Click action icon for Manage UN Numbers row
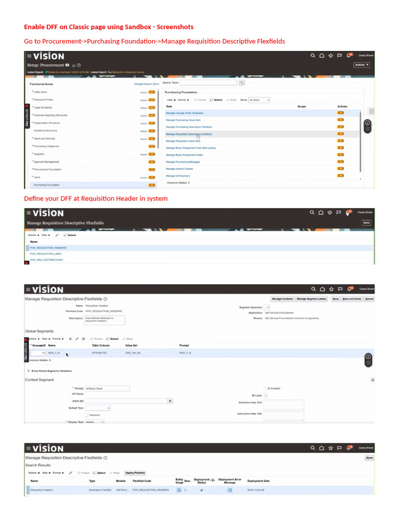Image resolution: width=399 pixels, height=532 pixels. [x=340, y=176]
